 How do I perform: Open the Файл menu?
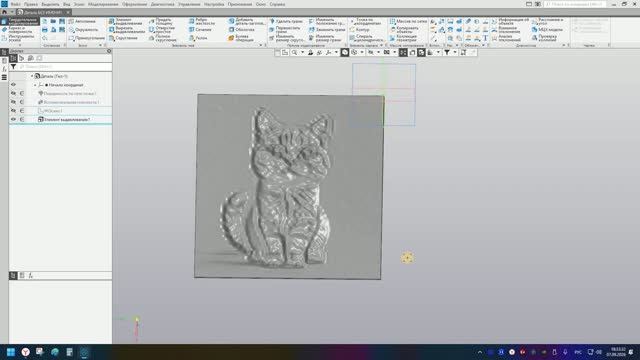pyautogui.click(x=16, y=4)
